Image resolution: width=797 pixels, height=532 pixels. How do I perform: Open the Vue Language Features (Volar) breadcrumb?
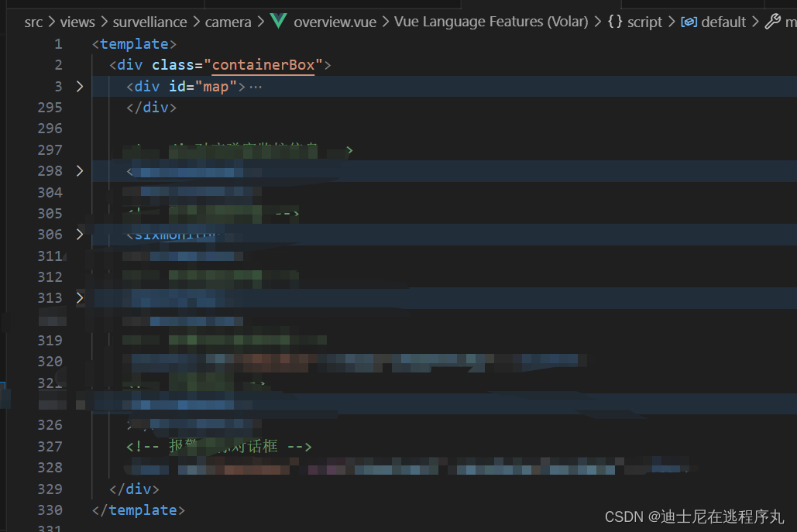(x=491, y=22)
